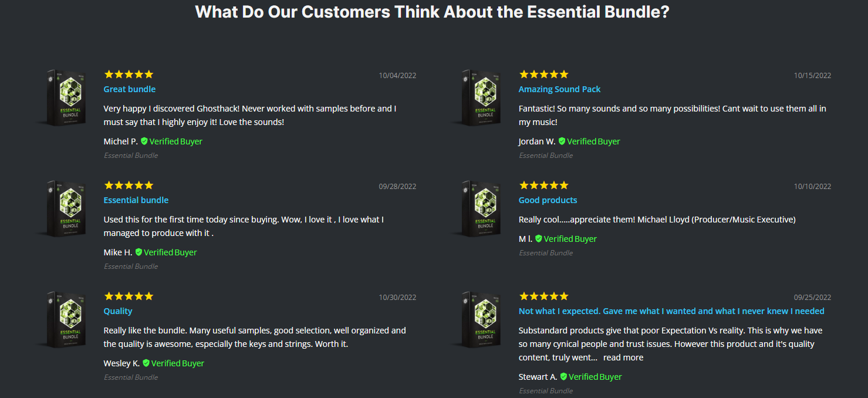Click Essential Bundle product label under Mike H.
This screenshot has height=398, width=868.
click(131, 267)
